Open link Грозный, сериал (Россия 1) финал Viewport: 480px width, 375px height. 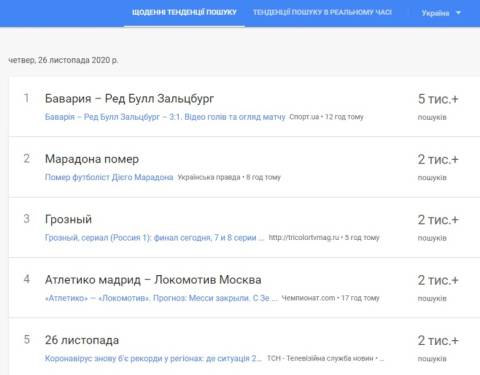click(x=154, y=238)
